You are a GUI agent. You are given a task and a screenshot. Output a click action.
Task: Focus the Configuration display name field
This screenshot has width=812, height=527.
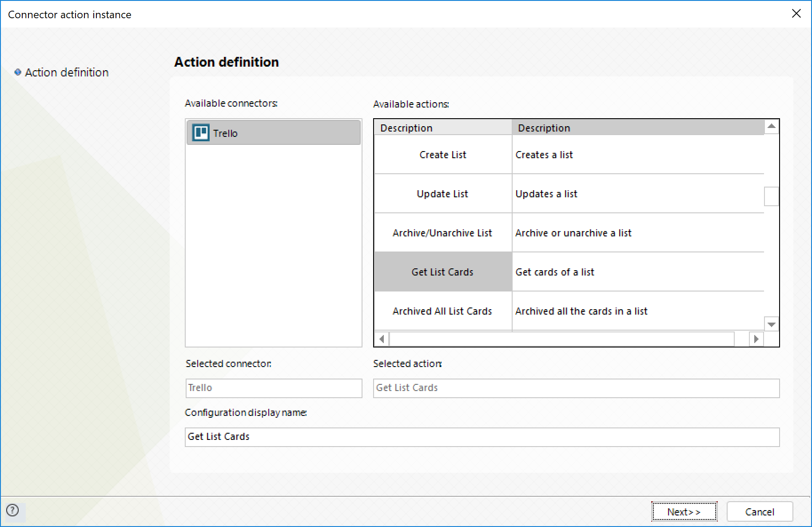point(482,437)
